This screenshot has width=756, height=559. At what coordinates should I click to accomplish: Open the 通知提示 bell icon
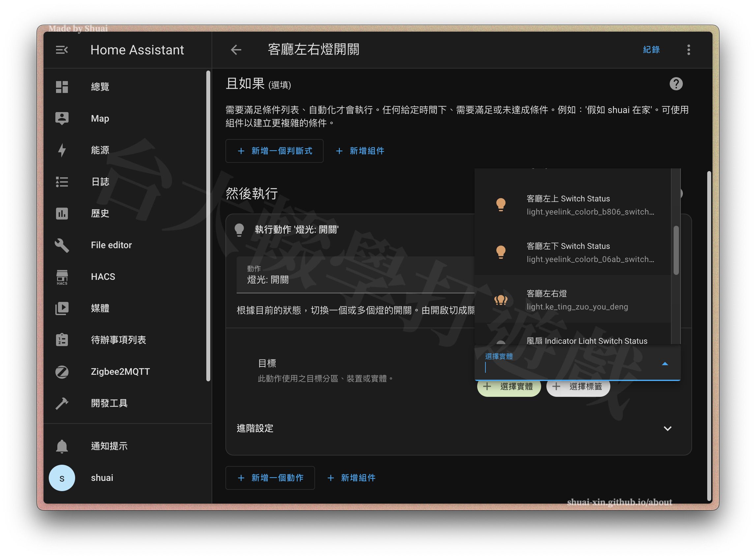coord(62,446)
